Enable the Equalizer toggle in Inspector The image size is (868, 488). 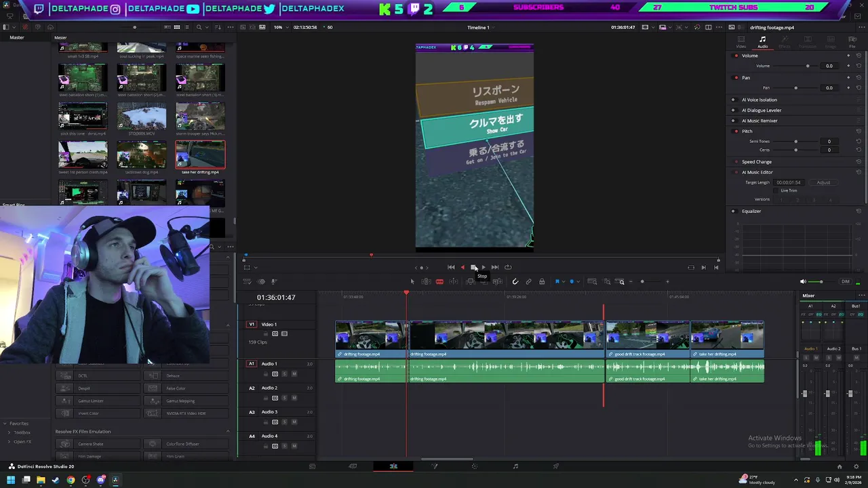pos(733,211)
